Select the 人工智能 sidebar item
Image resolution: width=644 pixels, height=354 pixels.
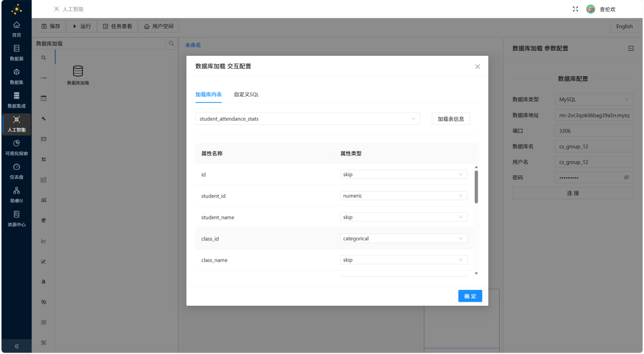[x=16, y=124]
